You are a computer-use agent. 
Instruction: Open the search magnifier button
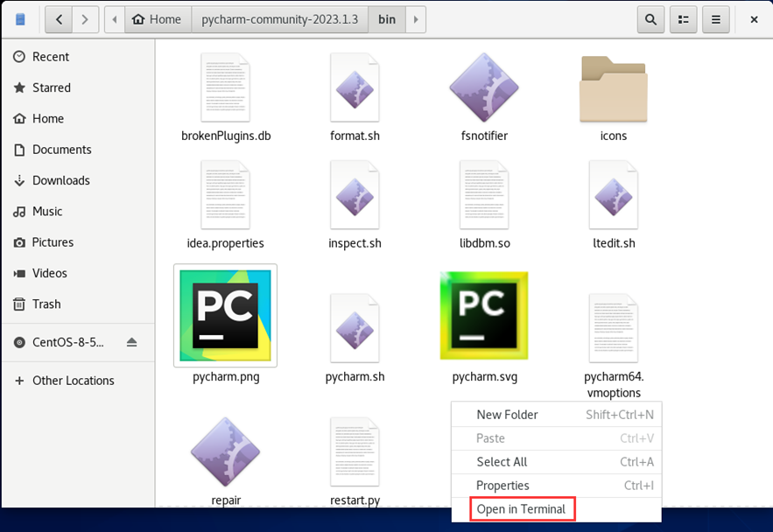click(650, 20)
